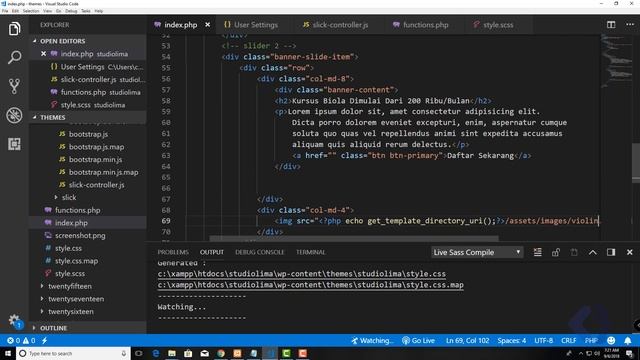
Task: Open bootstrap.js in file tree
Action: pyautogui.click(x=88, y=134)
